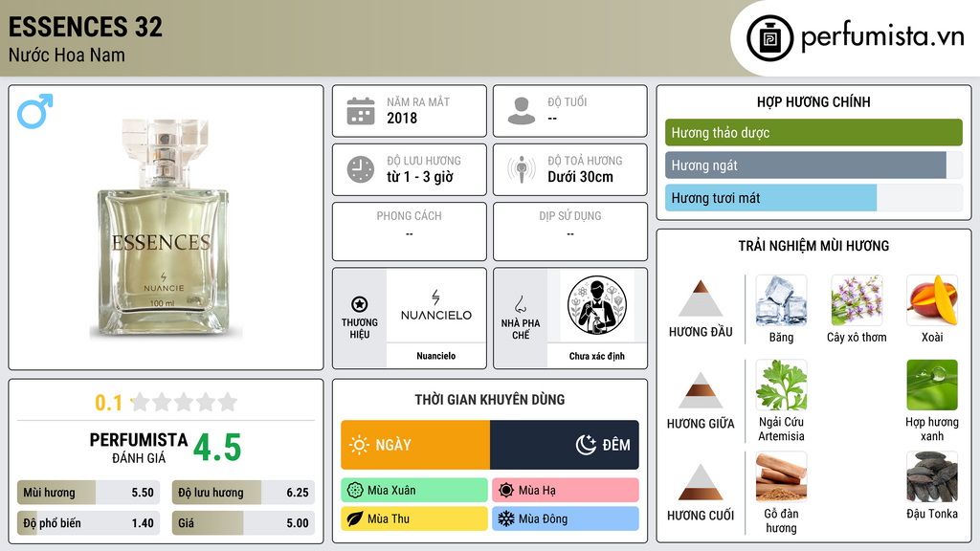Click the Nuancielo brand logo
Screen dimensions: 980x551
436,305
